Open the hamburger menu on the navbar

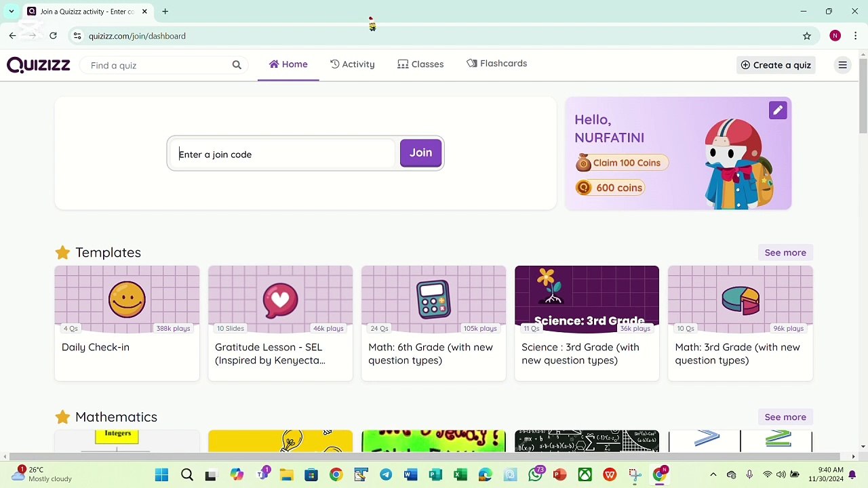(x=843, y=65)
